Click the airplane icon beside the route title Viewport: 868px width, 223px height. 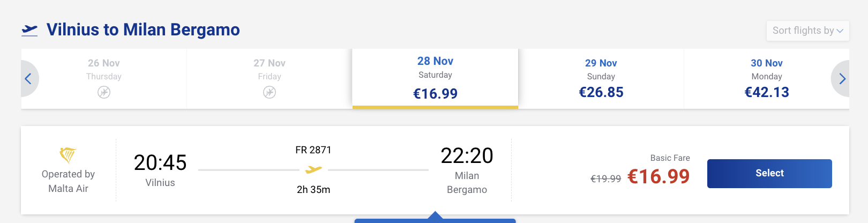point(29,30)
